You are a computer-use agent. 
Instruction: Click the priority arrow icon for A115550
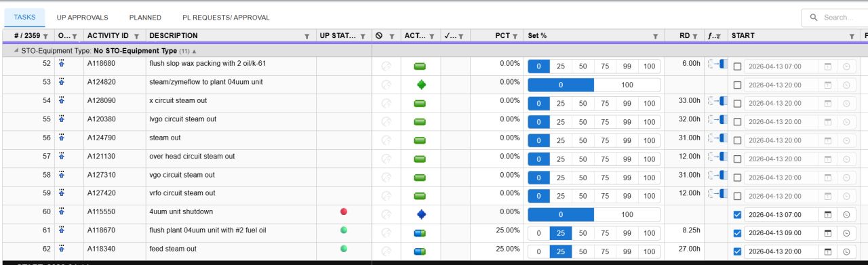point(61,211)
